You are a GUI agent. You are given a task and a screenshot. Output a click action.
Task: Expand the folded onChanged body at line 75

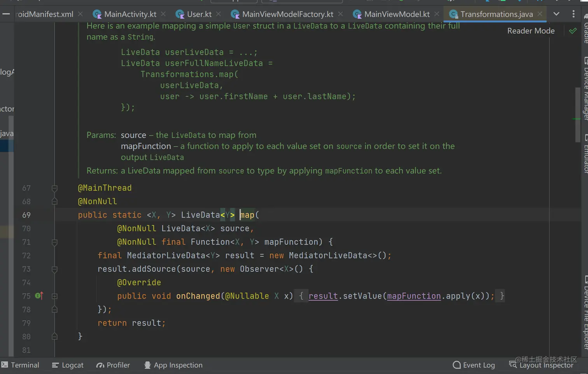click(x=54, y=296)
